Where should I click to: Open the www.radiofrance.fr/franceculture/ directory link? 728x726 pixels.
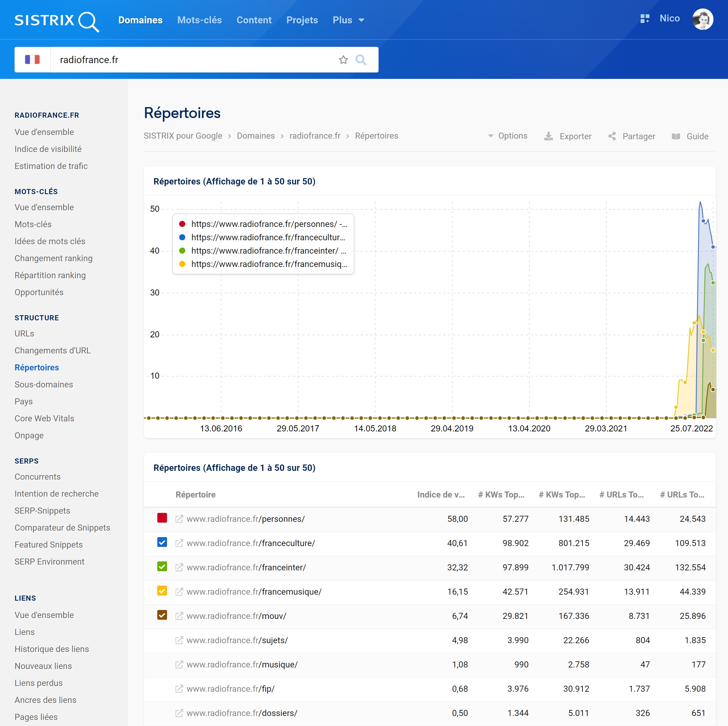coord(251,543)
